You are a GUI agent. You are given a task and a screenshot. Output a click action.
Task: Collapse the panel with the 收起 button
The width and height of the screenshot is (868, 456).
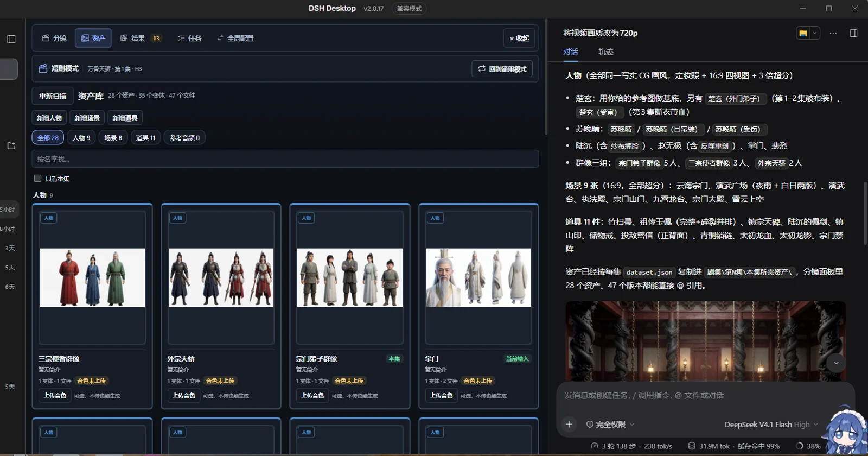(x=519, y=39)
